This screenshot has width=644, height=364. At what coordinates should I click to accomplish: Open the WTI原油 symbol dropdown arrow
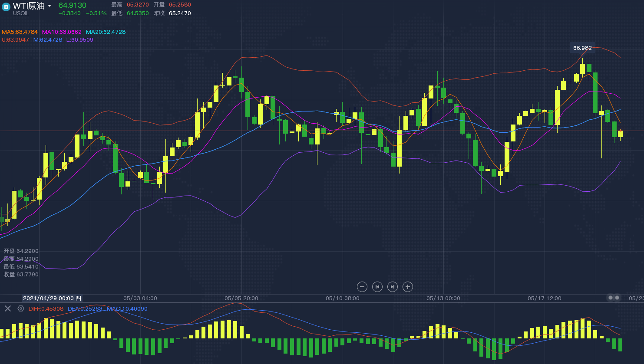(50, 6)
